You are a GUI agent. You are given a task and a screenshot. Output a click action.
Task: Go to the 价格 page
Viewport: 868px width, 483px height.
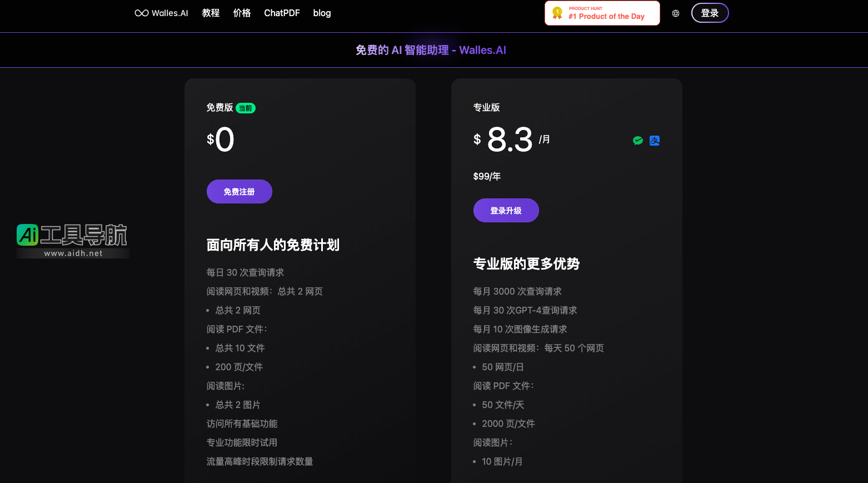pyautogui.click(x=242, y=13)
